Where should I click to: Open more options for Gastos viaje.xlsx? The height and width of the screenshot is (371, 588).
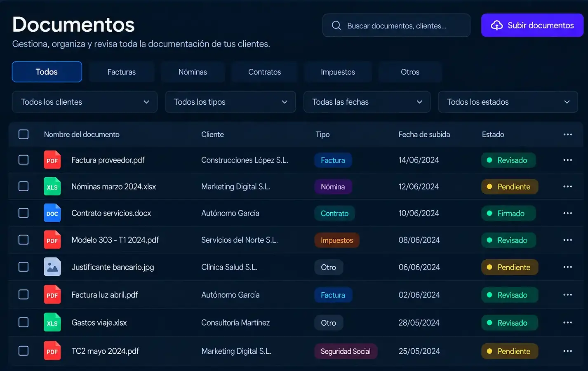(568, 323)
